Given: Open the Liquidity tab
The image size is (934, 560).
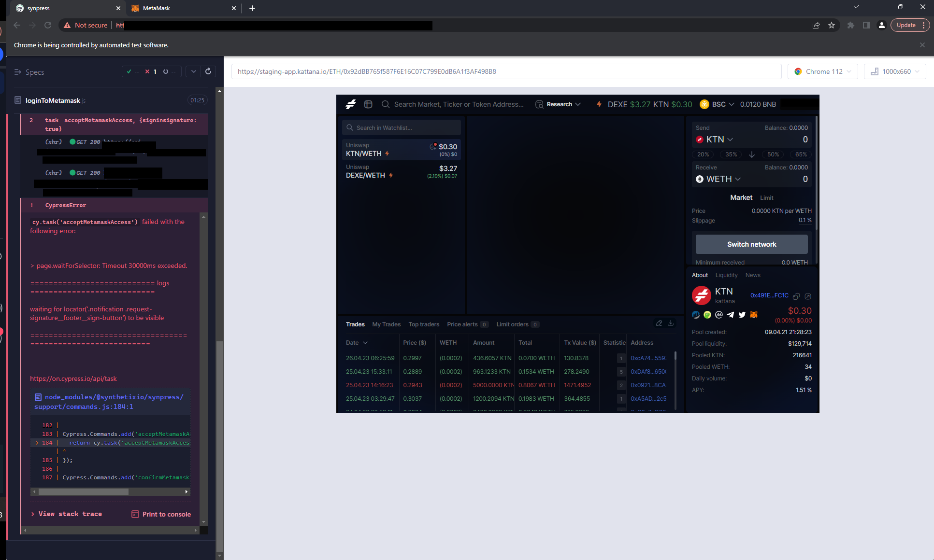Looking at the screenshot, I should tap(727, 275).
